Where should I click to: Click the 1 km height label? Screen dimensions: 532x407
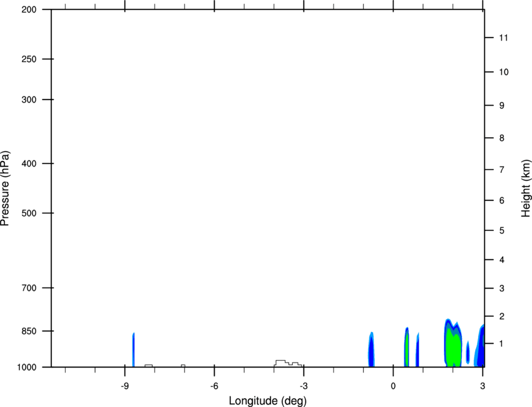[502, 344]
